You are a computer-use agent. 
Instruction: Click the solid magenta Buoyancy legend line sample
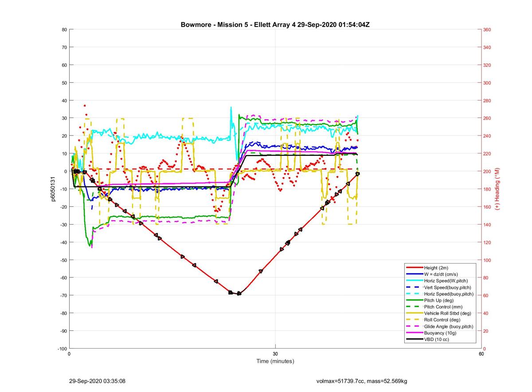[x=414, y=333]
